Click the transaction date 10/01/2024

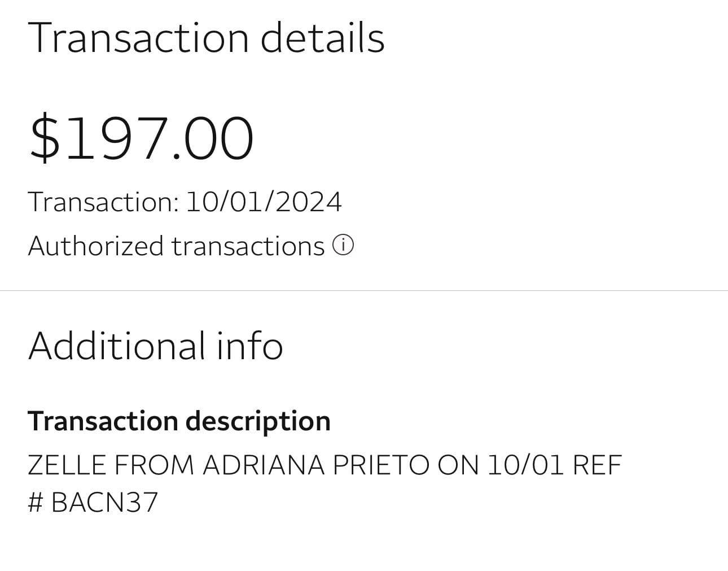click(x=264, y=202)
